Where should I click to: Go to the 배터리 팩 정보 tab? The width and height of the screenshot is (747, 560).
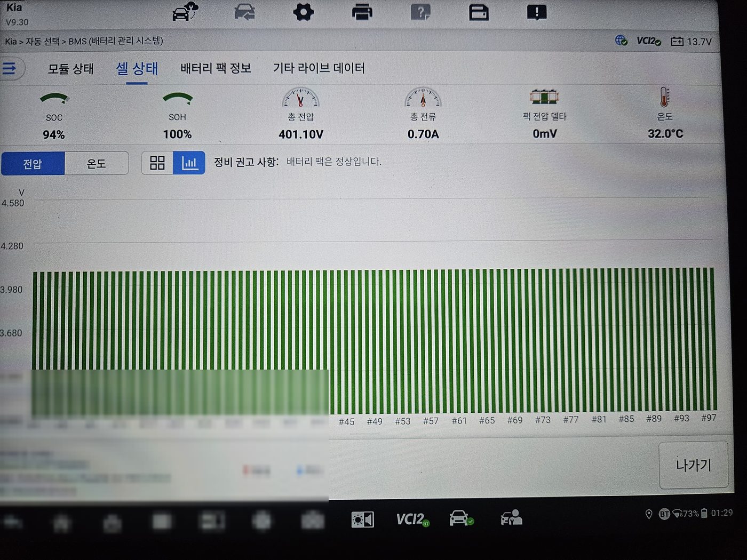pyautogui.click(x=216, y=68)
